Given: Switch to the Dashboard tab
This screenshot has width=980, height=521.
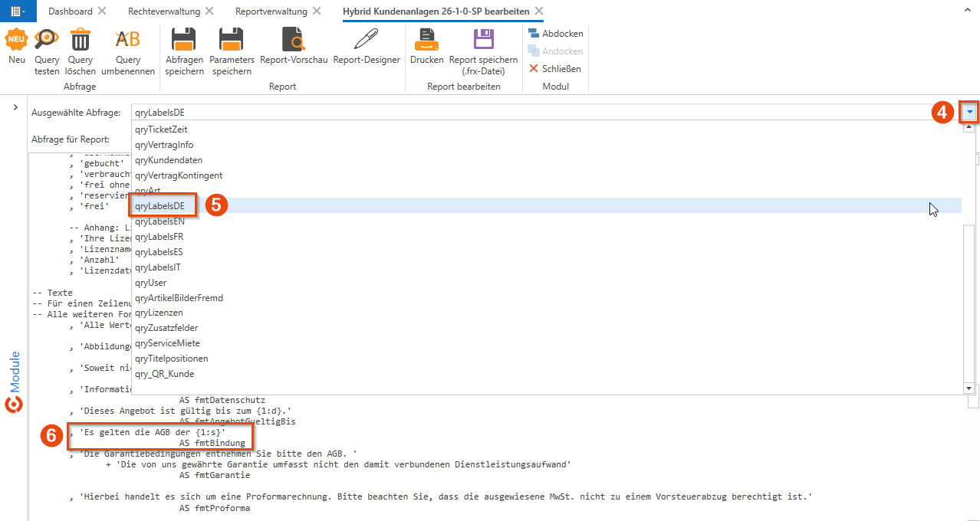Looking at the screenshot, I should click(x=71, y=11).
